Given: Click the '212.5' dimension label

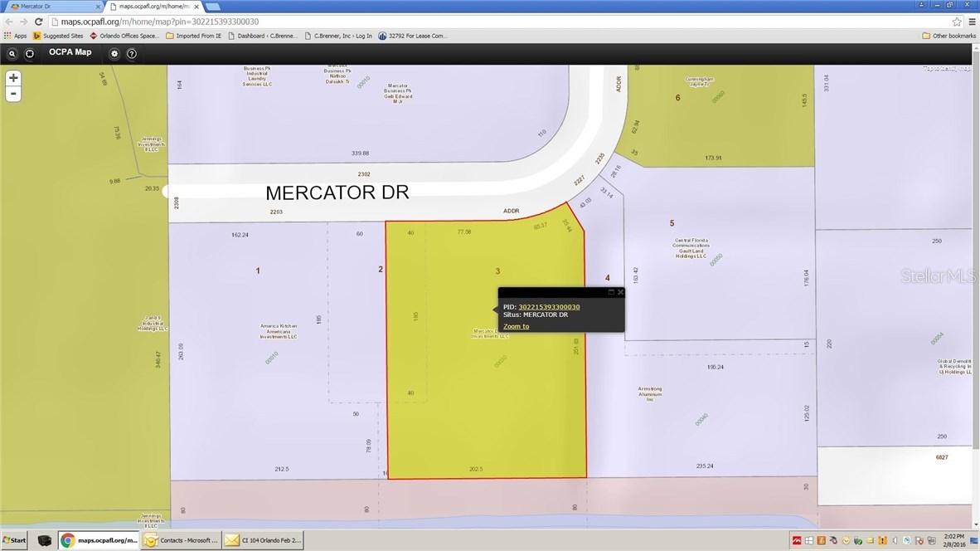Looking at the screenshot, I should [282, 469].
